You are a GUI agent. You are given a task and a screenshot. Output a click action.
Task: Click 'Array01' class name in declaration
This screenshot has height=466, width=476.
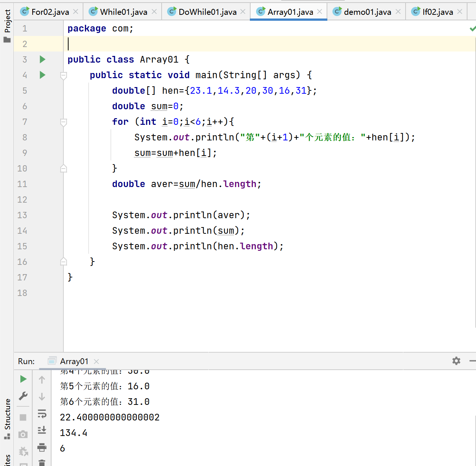pyautogui.click(x=159, y=60)
